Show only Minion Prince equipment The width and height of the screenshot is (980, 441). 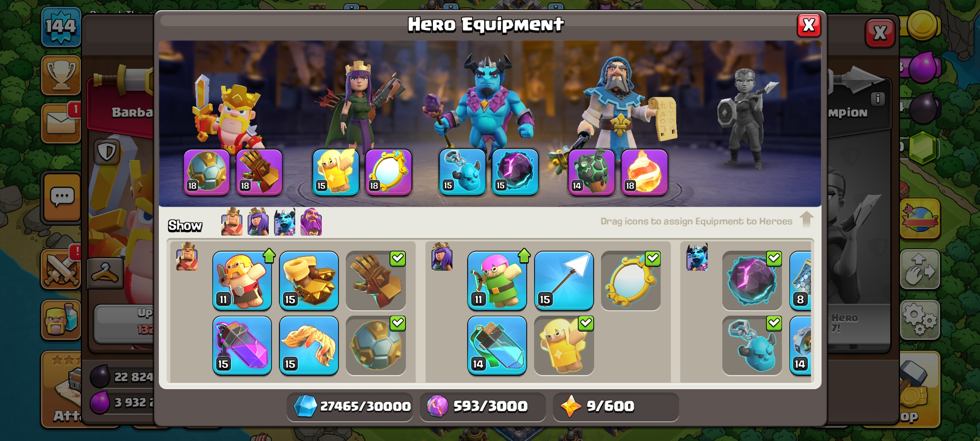tap(285, 222)
